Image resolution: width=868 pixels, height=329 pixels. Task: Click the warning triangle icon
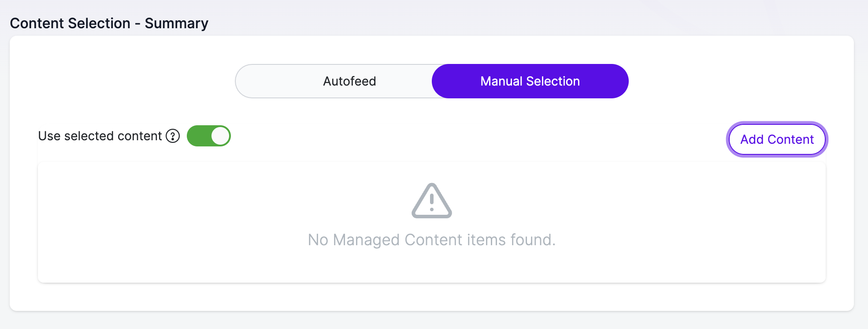click(x=432, y=201)
